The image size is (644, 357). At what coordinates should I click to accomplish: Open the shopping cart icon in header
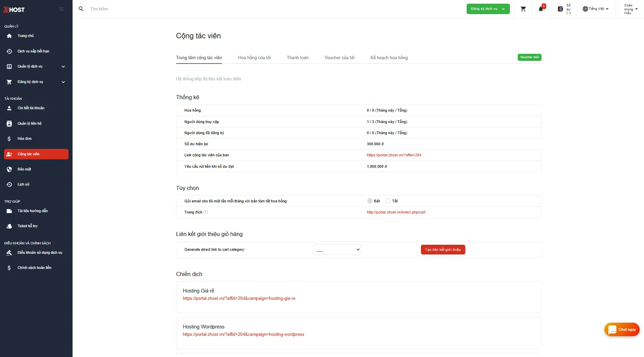tap(523, 9)
